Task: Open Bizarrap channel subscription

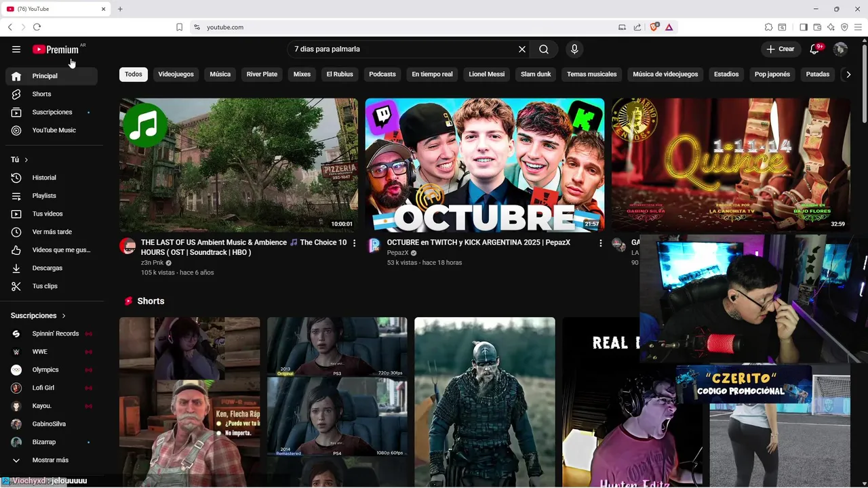Action: click(52, 442)
